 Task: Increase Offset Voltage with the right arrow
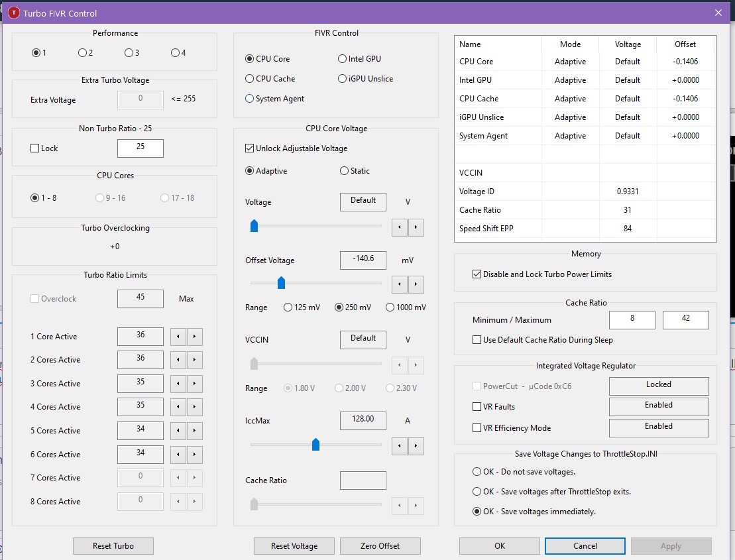pos(416,284)
